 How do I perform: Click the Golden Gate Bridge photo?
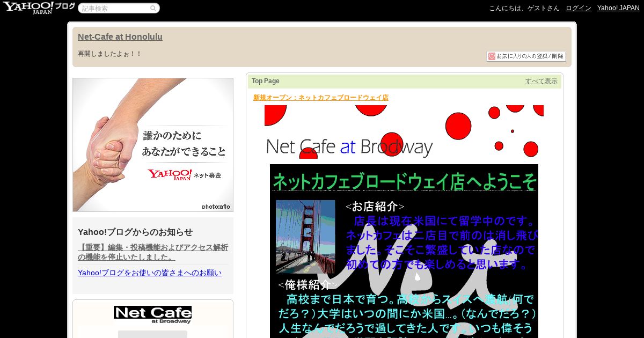[x=305, y=237]
